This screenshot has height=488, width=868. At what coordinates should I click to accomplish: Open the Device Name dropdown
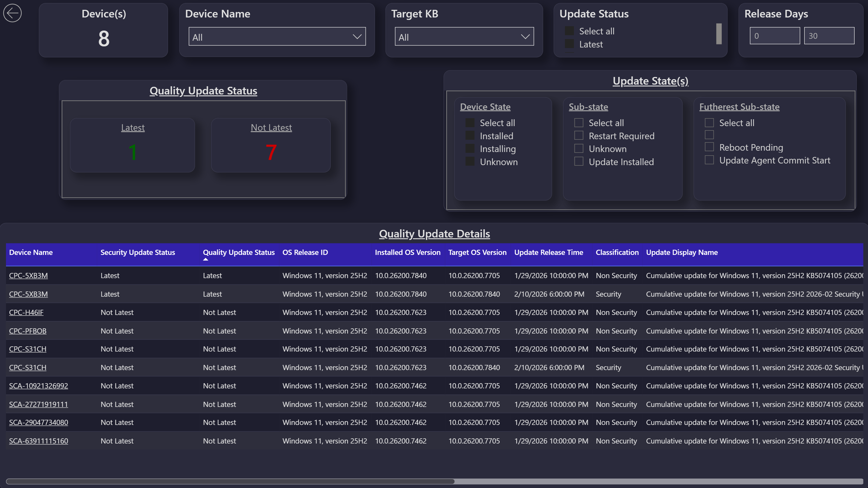click(x=277, y=36)
